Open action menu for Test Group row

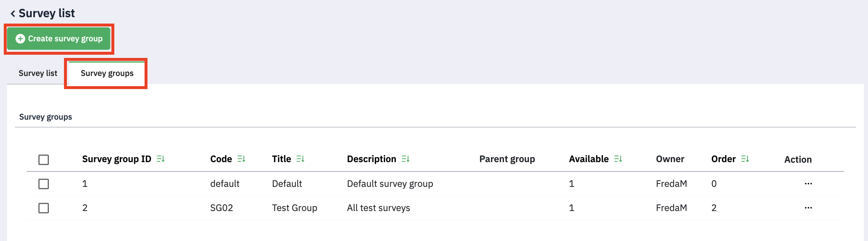click(808, 208)
